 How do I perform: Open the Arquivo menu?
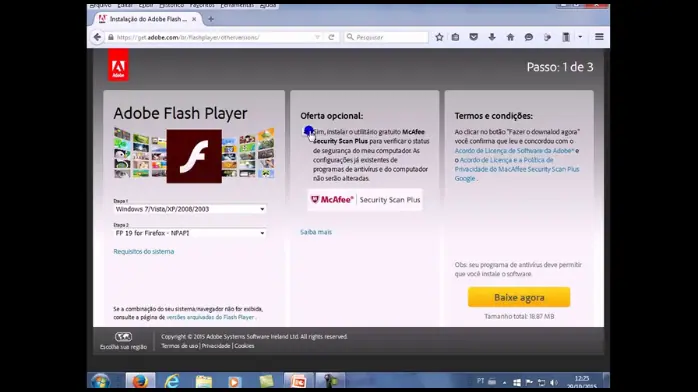(x=101, y=5)
